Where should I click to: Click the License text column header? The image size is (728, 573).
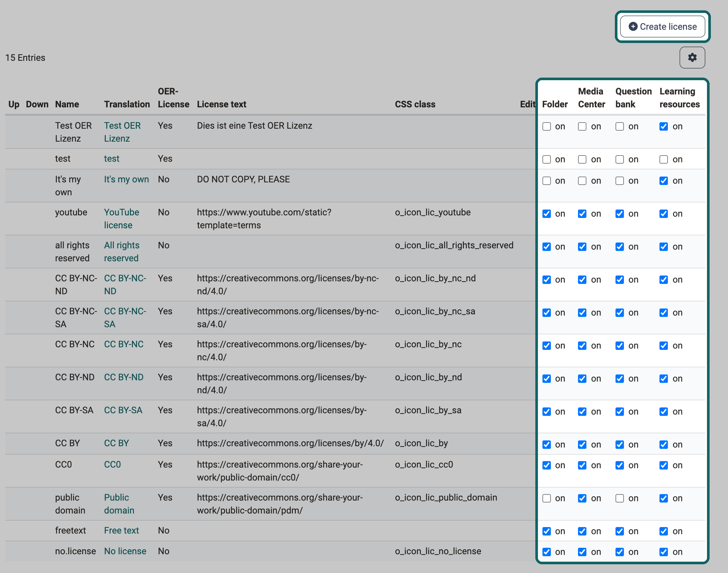[222, 104]
